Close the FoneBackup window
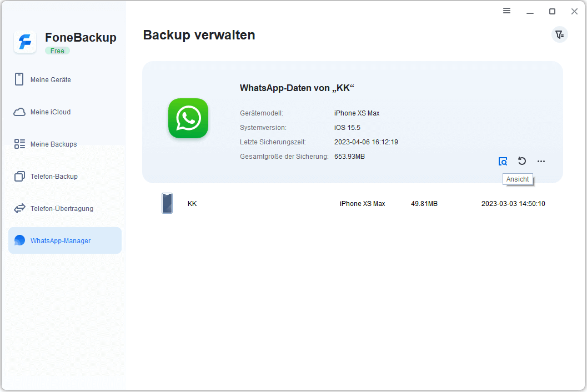 (574, 12)
